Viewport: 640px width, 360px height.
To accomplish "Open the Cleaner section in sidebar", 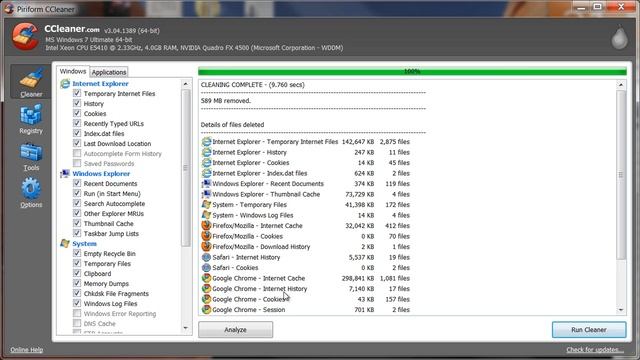I will (x=31, y=82).
